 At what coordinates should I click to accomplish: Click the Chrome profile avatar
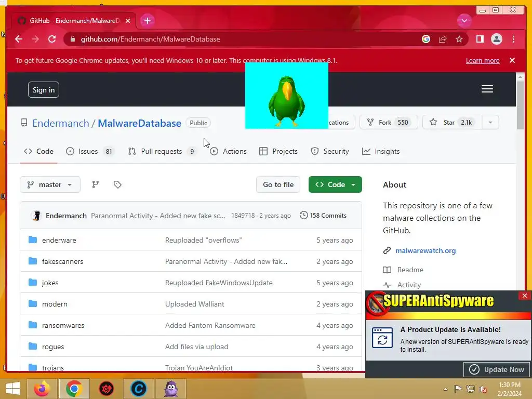(496, 39)
